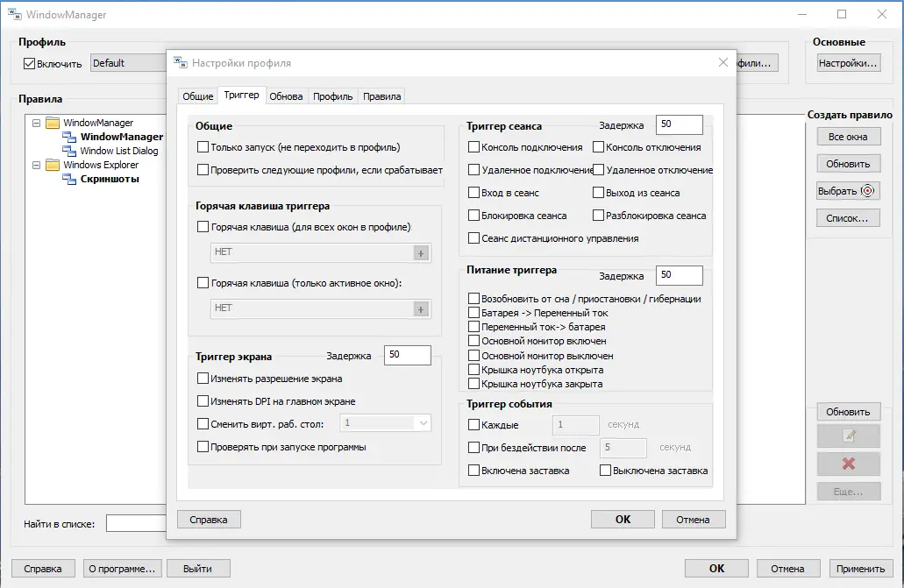Select the Триггер tab
Viewport: 904px width, 588px height.
pos(242,95)
